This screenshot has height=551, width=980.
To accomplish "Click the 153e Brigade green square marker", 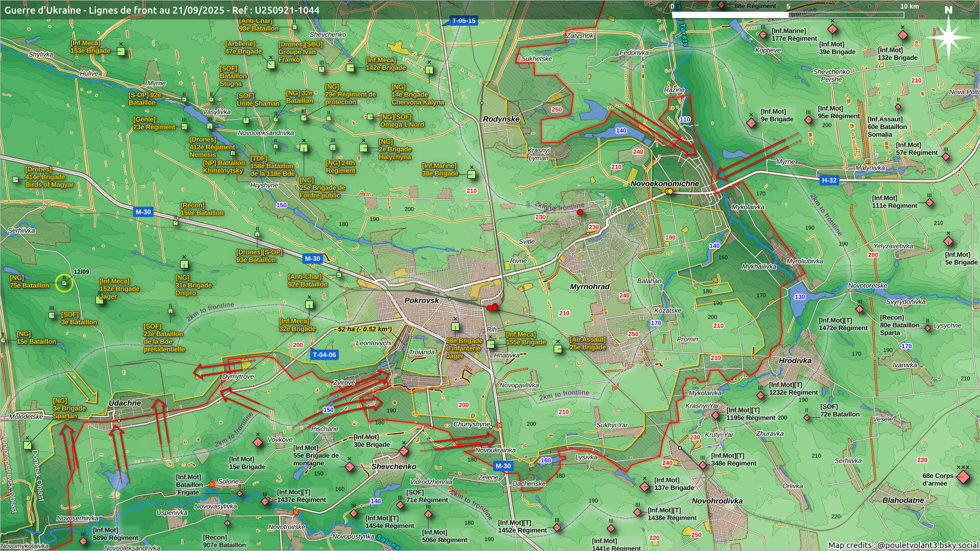I will pos(121,52).
